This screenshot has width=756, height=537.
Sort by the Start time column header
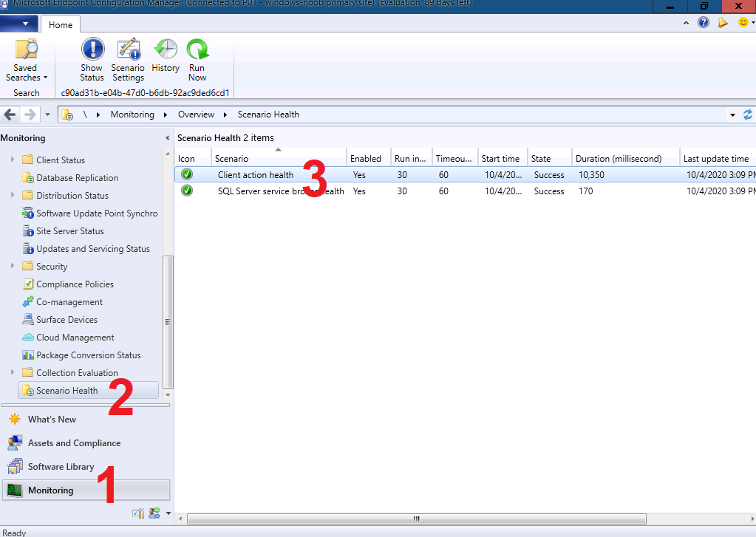click(x=503, y=159)
